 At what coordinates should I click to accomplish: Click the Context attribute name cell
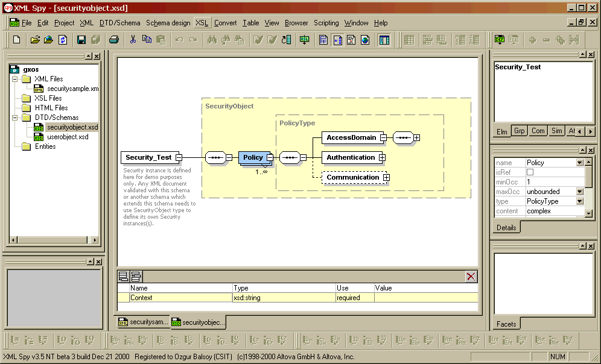point(180,298)
